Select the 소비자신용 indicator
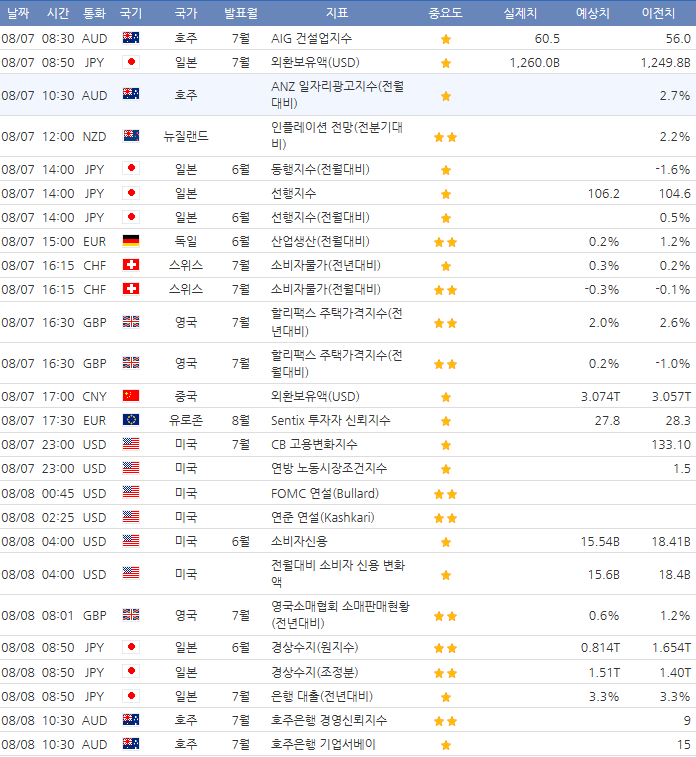The image size is (696, 757). [299, 541]
